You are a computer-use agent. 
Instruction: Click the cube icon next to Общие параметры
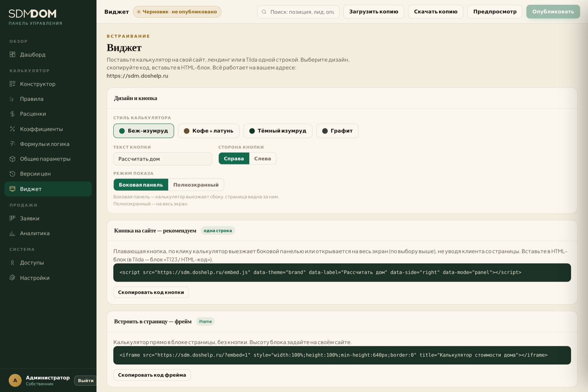(x=12, y=159)
